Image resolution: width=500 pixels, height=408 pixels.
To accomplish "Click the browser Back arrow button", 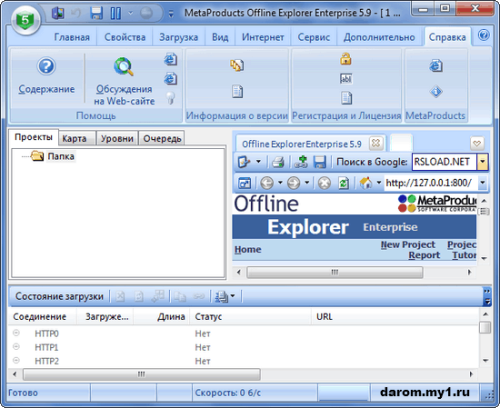I will [267, 183].
